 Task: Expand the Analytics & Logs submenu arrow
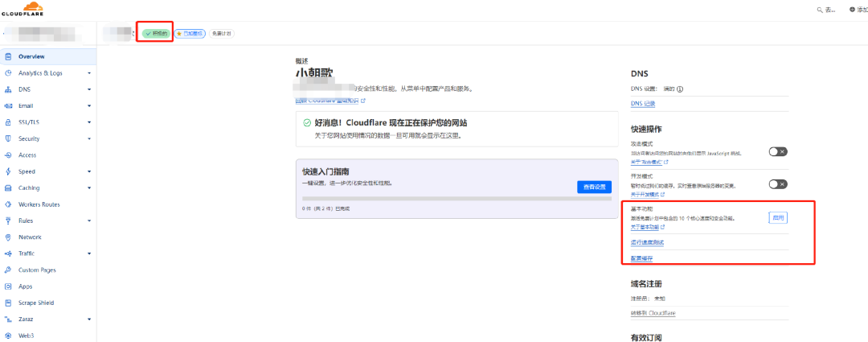tap(89, 73)
